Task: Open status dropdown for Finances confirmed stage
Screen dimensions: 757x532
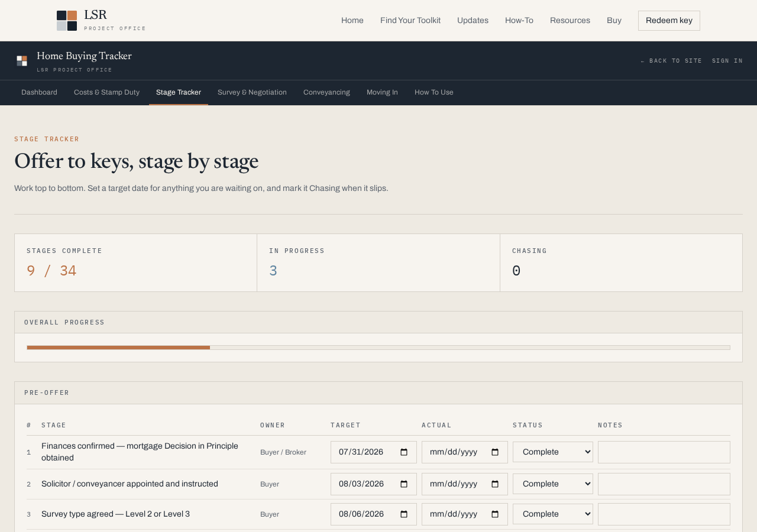Action: (x=553, y=452)
